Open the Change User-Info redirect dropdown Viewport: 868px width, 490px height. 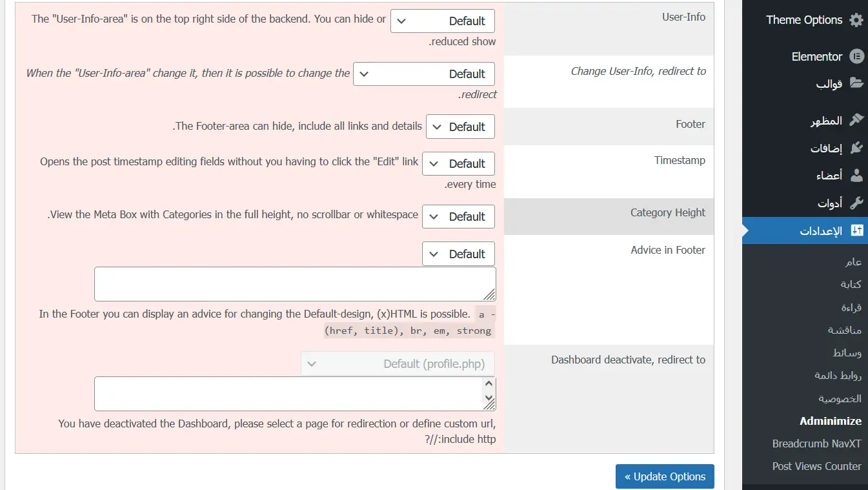pos(424,74)
